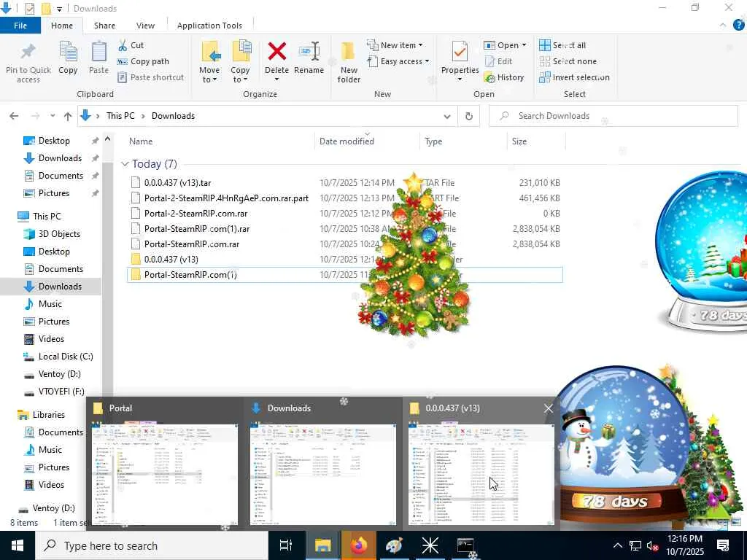
Task: Open Paint from the taskbar
Action: pos(395,545)
